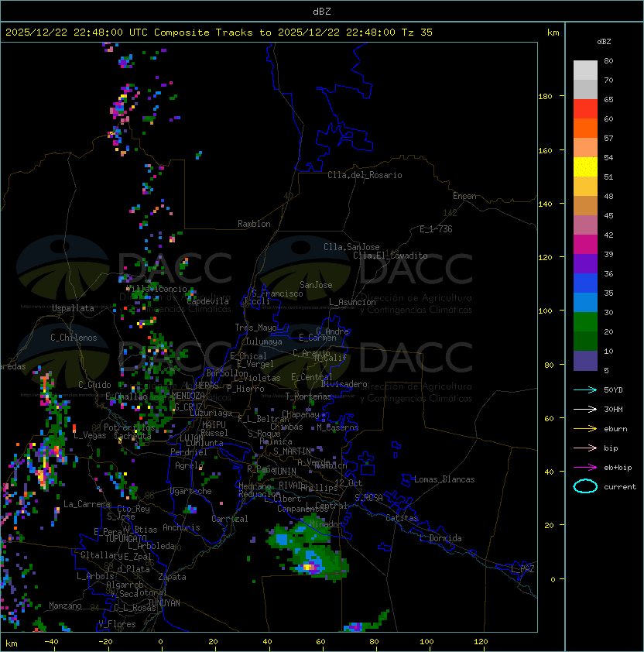This screenshot has height=652, width=644.
Task: Click the magenta eb+bip arrow symbol
Action: (585, 468)
